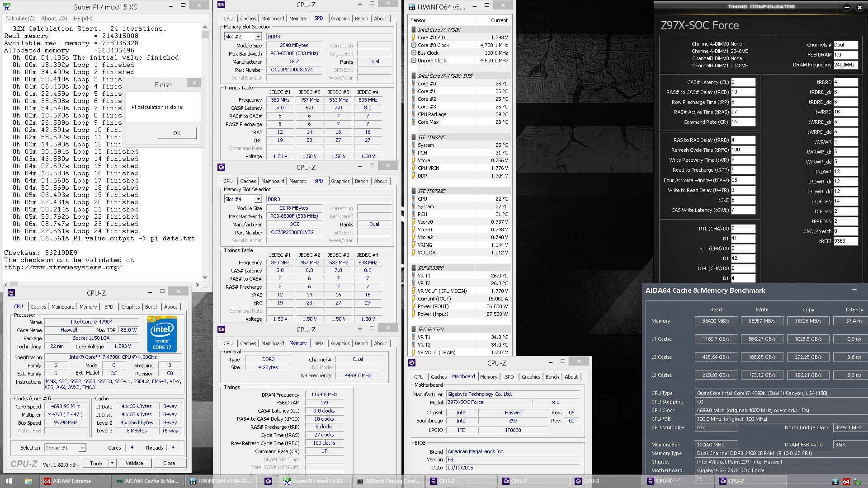Click the tREFI value field
The width and height of the screenshot is (868, 488).
[x=845, y=241]
